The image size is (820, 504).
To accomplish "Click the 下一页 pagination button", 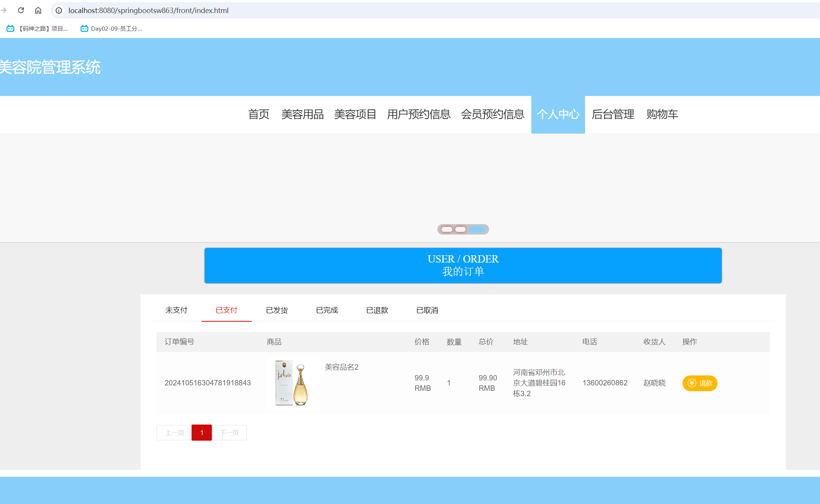I will click(229, 432).
